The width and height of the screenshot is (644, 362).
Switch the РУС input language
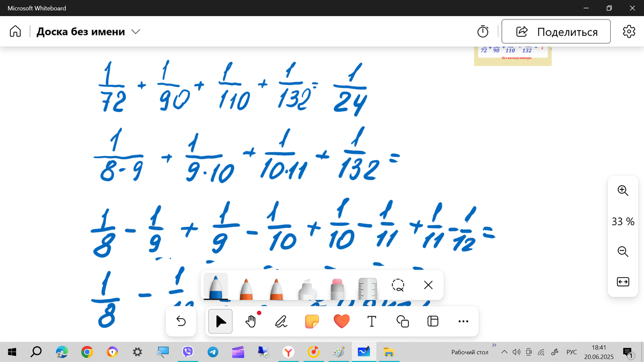click(x=572, y=352)
